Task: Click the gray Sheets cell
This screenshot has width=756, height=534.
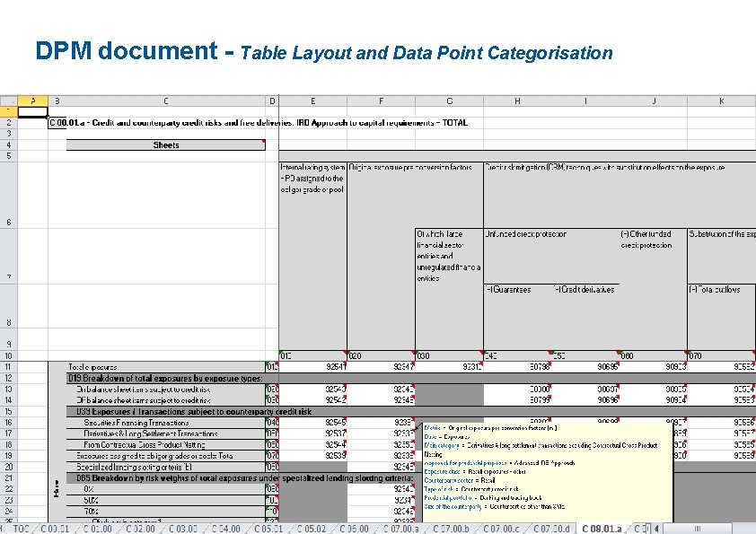Action: pos(166,145)
